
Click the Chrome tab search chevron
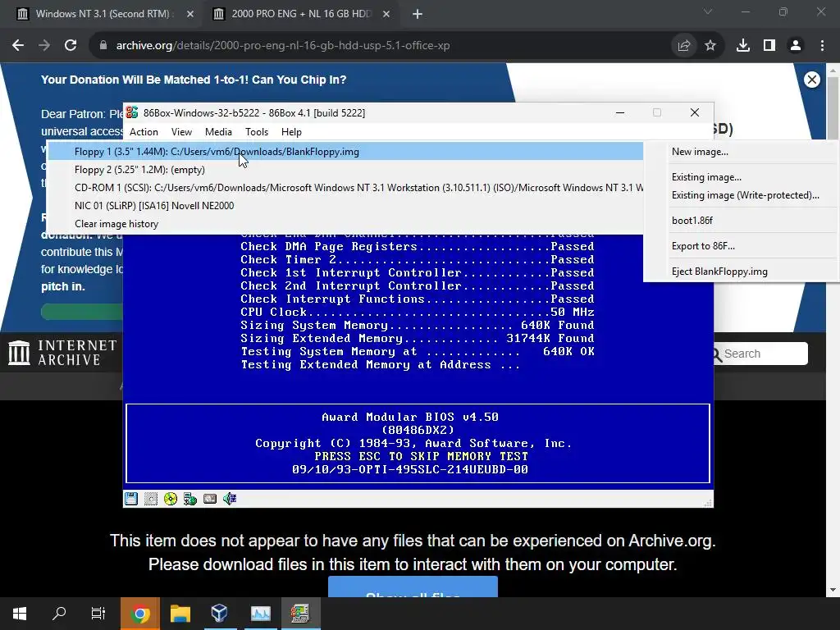point(708,11)
